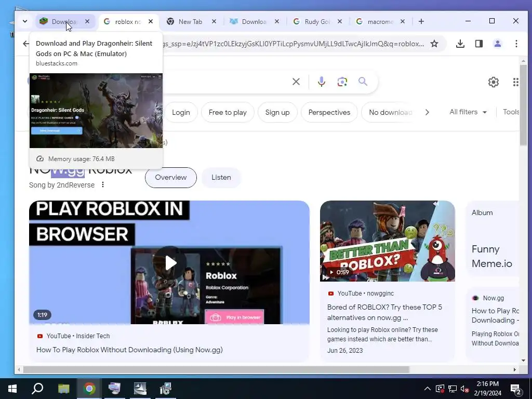Close the New Tab tab
The image size is (532, 399).
pyautogui.click(x=214, y=21)
